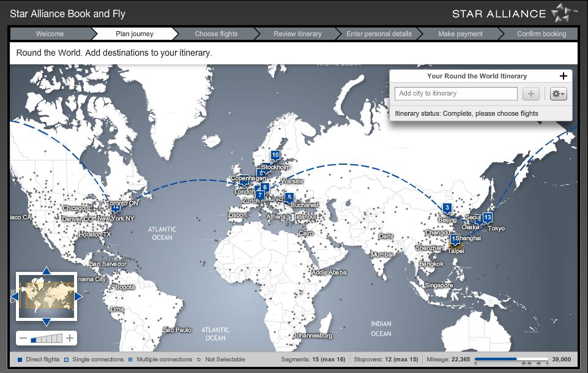This screenshot has height=373, width=588.
Task: Click the Johannesburg city label
Action: (x=313, y=336)
